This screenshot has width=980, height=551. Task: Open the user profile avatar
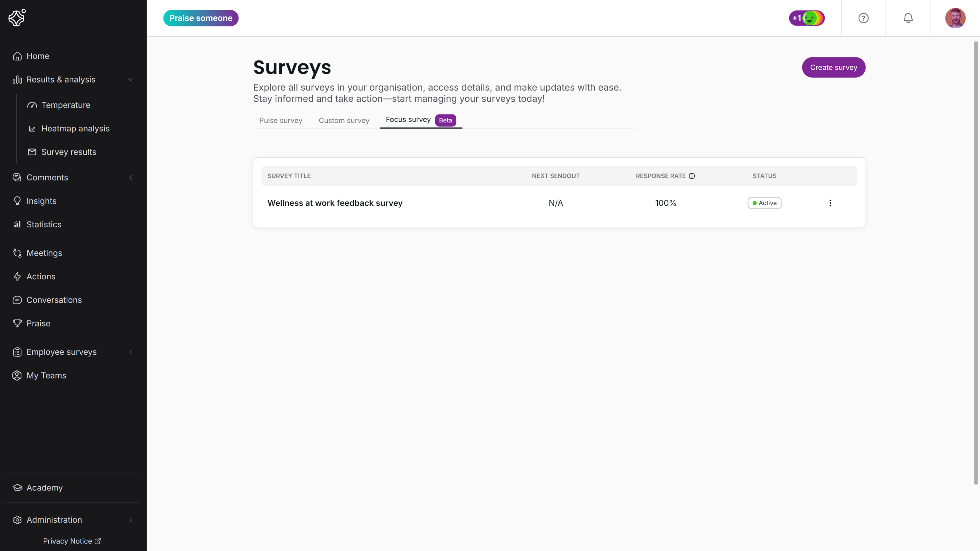pos(955,18)
